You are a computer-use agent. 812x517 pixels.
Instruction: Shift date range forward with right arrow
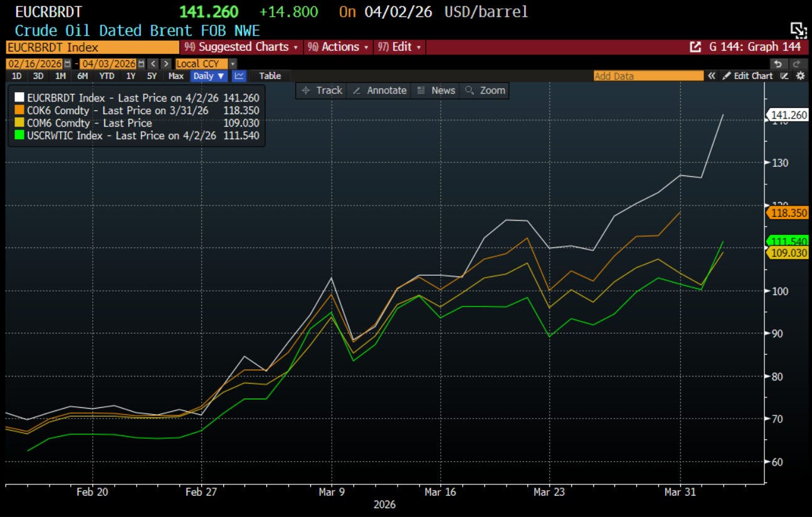click(166, 63)
